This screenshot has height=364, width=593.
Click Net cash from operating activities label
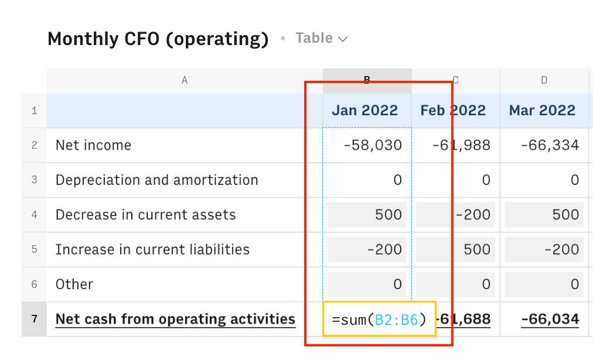click(175, 319)
